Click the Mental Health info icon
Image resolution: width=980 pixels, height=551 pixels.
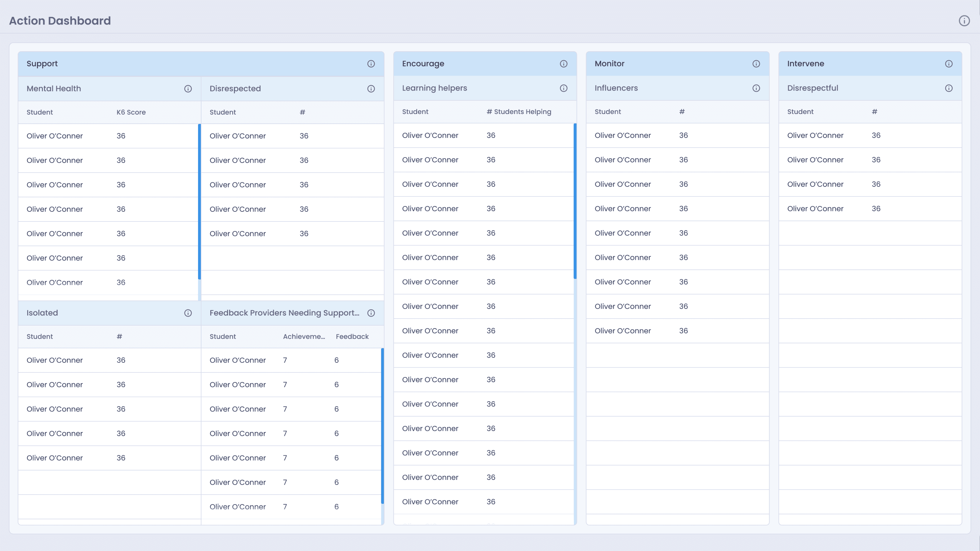coord(188,89)
